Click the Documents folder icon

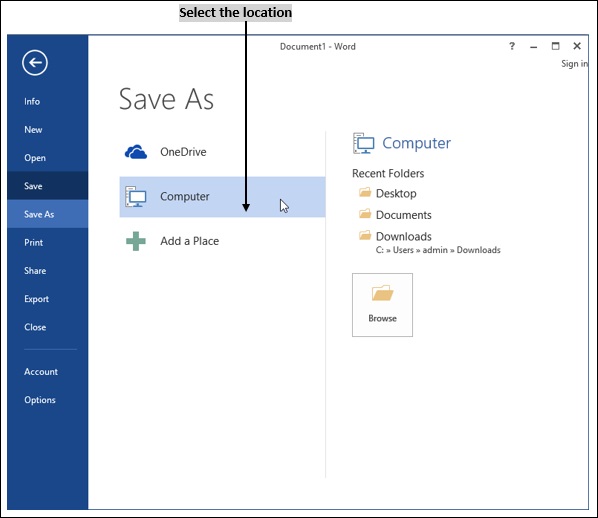pos(365,214)
